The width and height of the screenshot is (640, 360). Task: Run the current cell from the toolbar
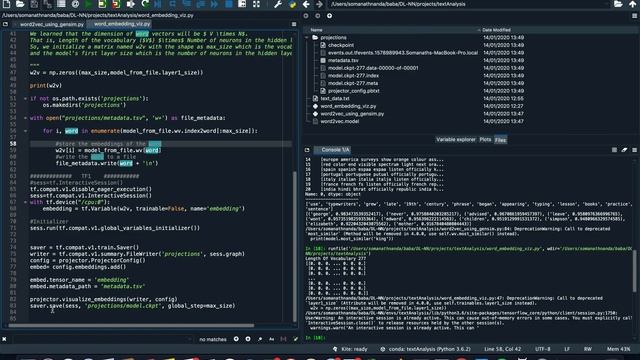[102, 4]
